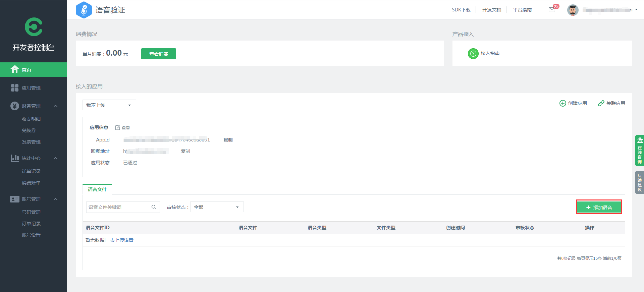This screenshot has height=292, width=644.
Task: Click the green question mark guide icon
Action: point(473,54)
